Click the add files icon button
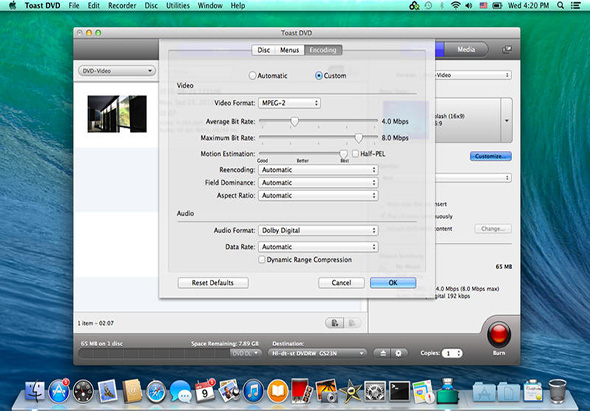 pos(335,323)
